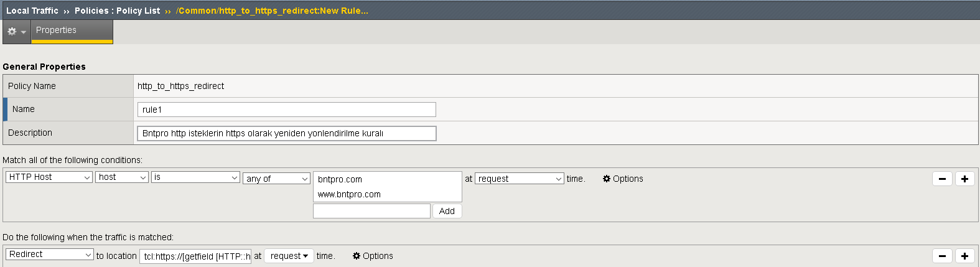Image resolution: width=980 pixels, height=267 pixels.
Task: Open the condition's request time dropdown
Action: point(519,179)
